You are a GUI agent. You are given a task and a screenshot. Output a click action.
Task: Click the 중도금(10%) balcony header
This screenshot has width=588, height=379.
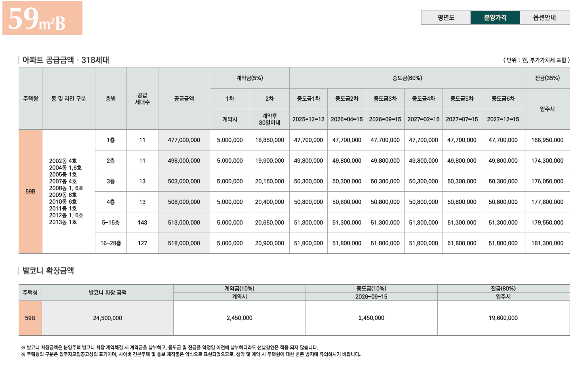click(371, 288)
